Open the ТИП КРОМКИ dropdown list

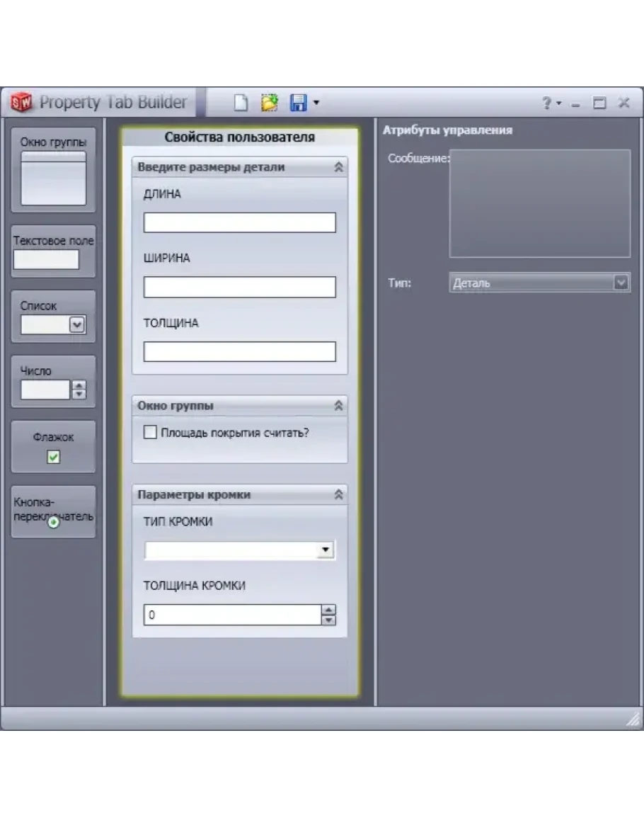point(326,550)
